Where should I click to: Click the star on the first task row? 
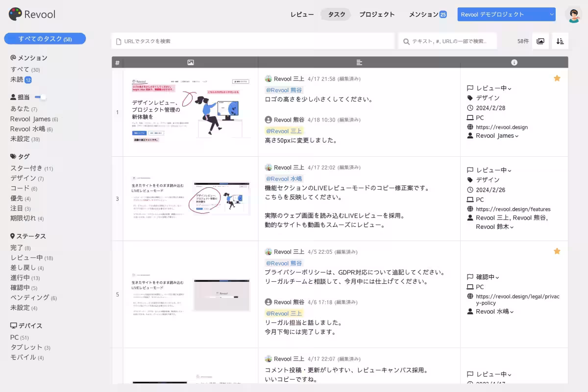(557, 77)
